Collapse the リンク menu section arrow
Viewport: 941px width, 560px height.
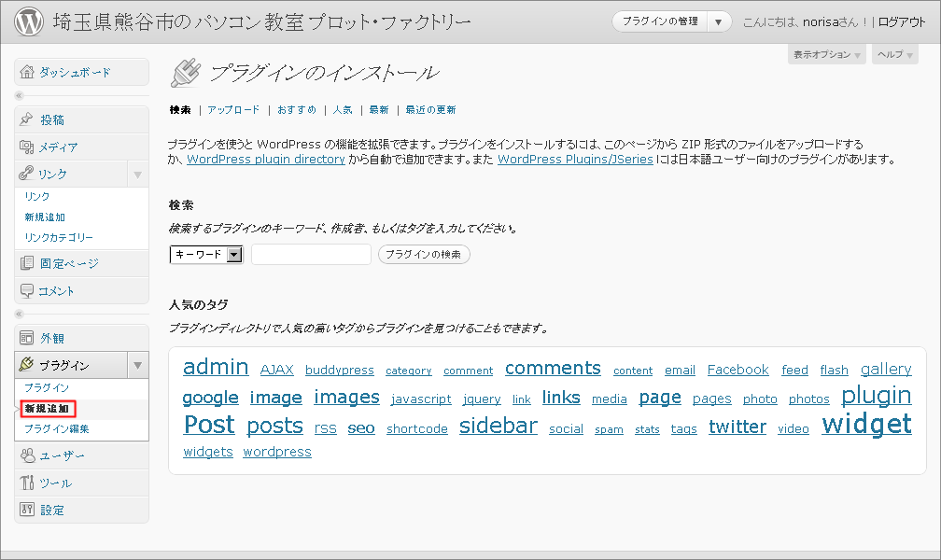[137, 174]
